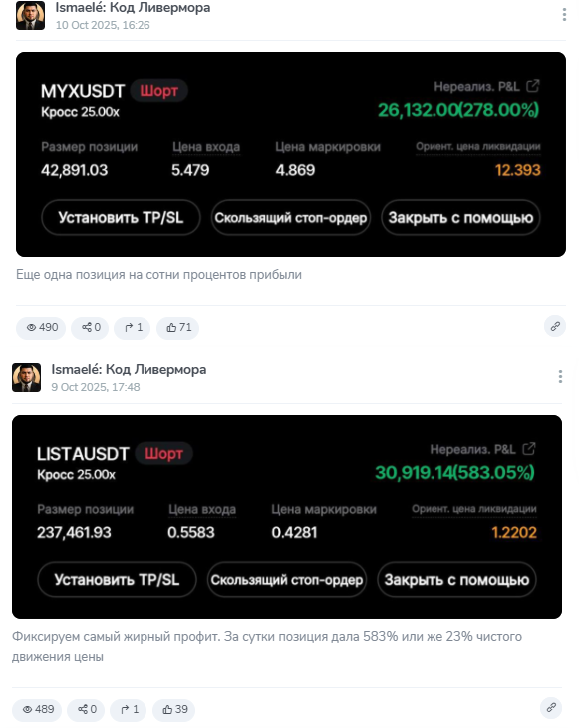Click the views counter showing 489
Image resolution: width=579 pixels, height=728 pixels.
37,710
